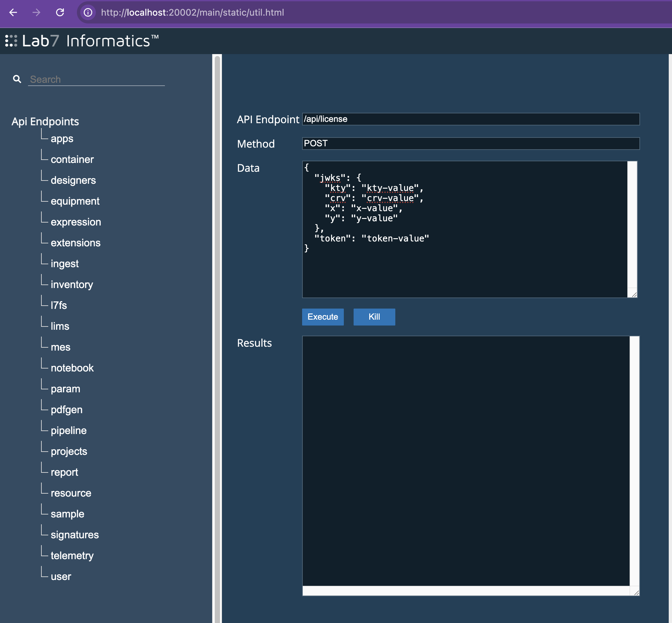Click the Results textarea resize handle

pos(636,593)
